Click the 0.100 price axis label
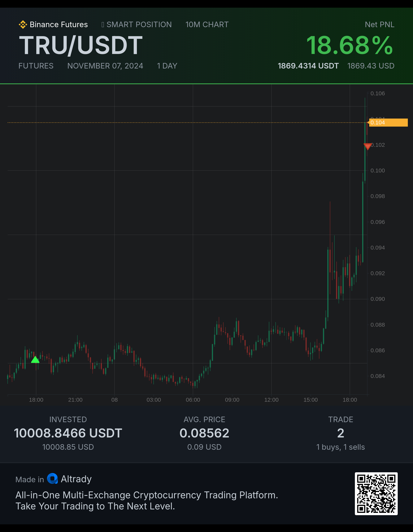Image resolution: width=413 pixels, height=532 pixels. click(x=377, y=171)
